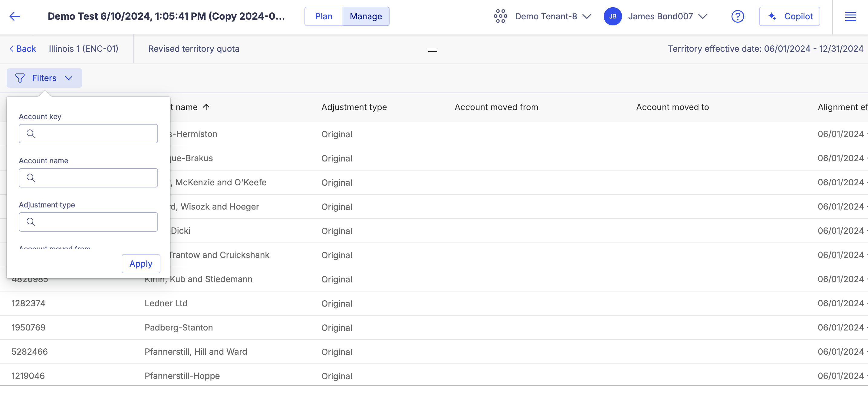Image resolution: width=868 pixels, height=407 pixels.
Task: Type in the Account key search field
Action: click(88, 133)
